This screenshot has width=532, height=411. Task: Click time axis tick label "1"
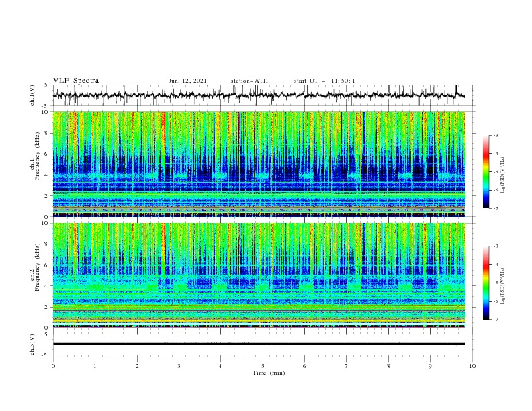95,366
